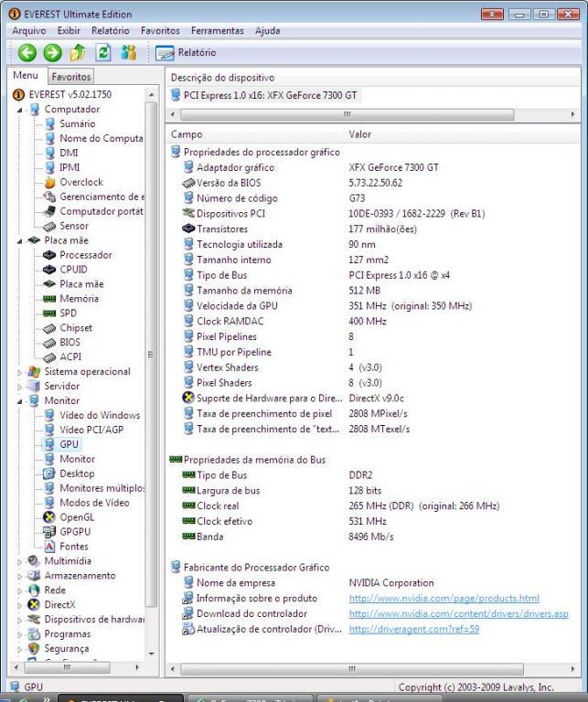
Task: Select Sumário in the tree
Action: pyautogui.click(x=77, y=124)
